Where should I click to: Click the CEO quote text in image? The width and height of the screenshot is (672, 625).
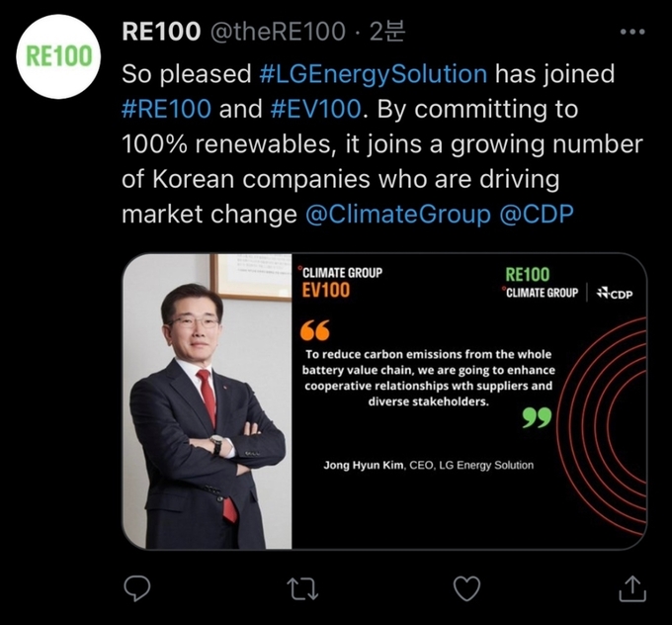[428, 378]
